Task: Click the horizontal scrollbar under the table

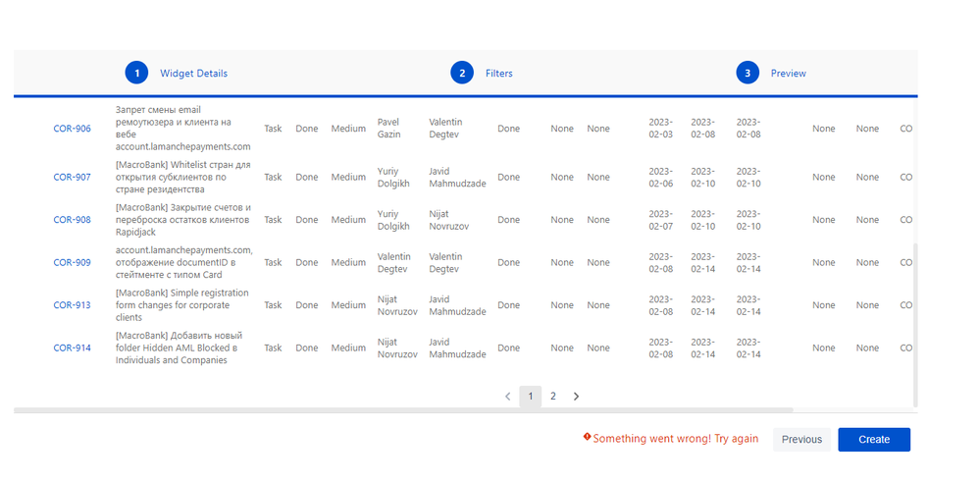Action: pyautogui.click(x=403, y=410)
